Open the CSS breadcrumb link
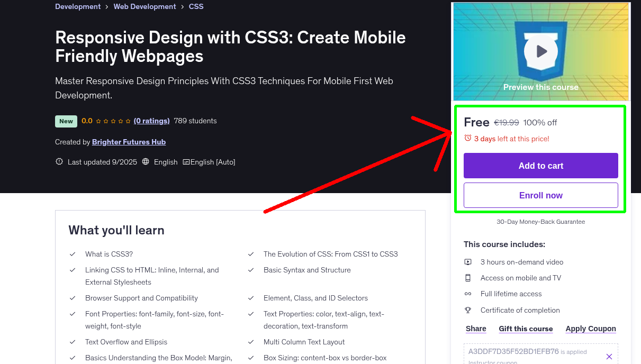 [x=196, y=6]
